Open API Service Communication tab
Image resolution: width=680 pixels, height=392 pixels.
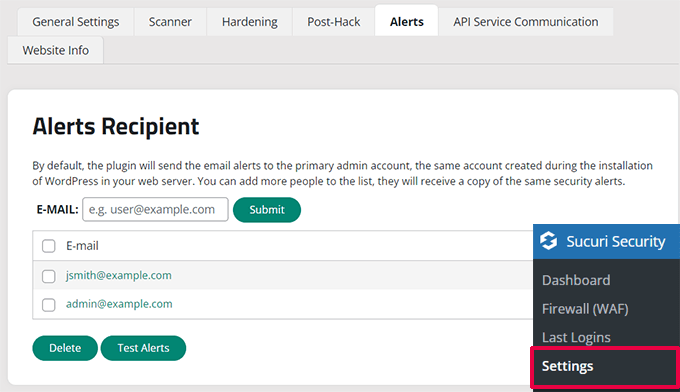(x=526, y=22)
